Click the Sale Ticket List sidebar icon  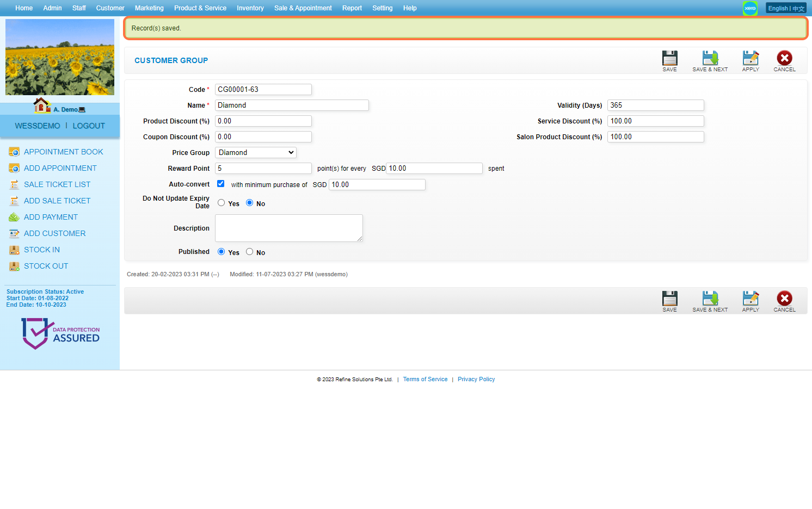[14, 184]
